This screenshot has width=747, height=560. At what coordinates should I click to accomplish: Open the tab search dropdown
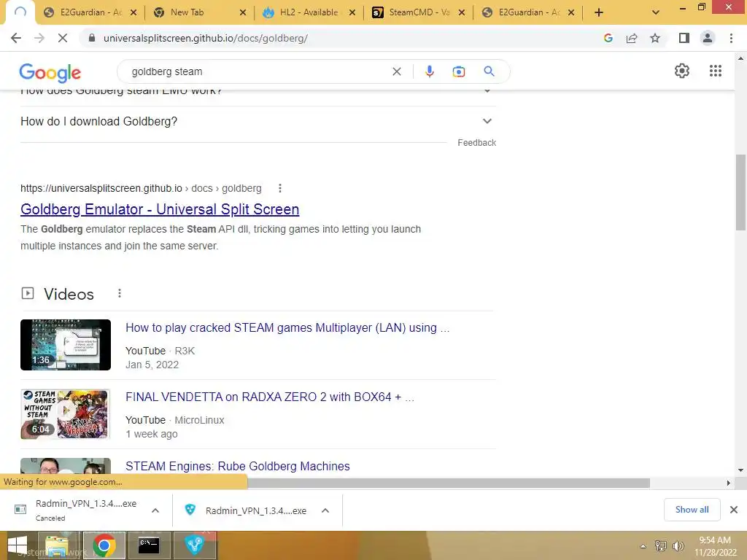coord(656,12)
